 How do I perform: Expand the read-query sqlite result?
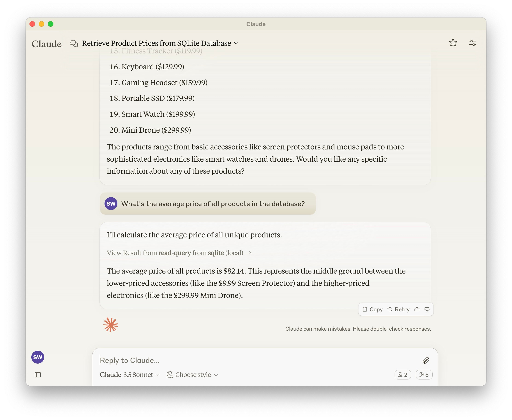coord(179,253)
